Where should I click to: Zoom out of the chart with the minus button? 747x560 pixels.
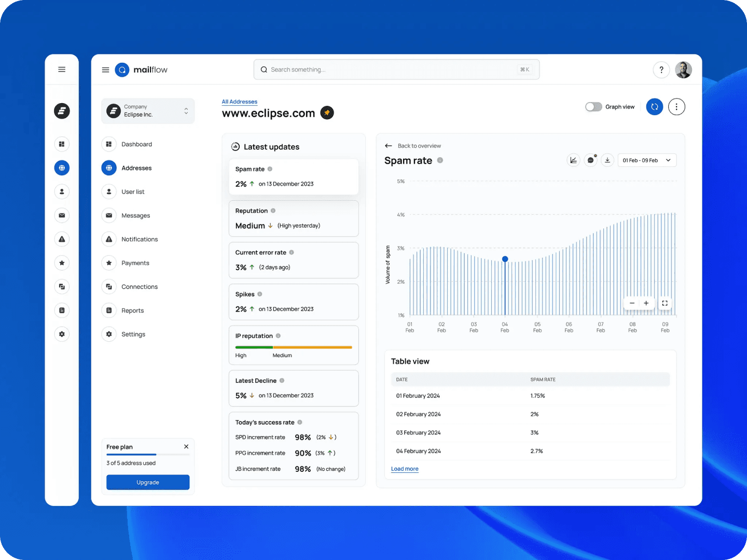tap(632, 303)
